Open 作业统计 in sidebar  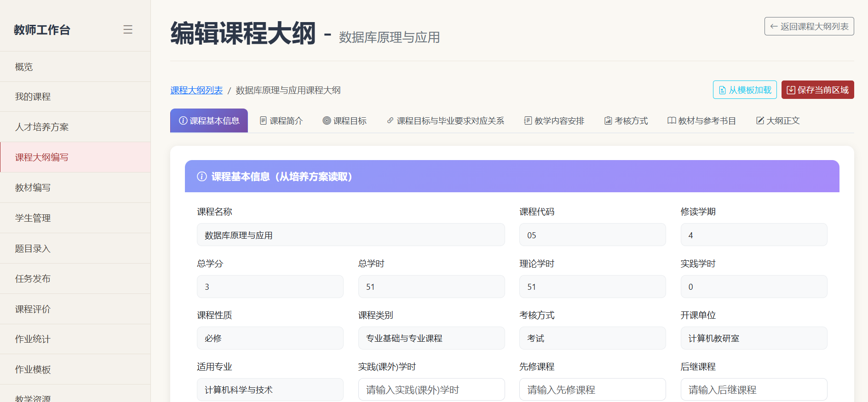pyautogui.click(x=75, y=339)
